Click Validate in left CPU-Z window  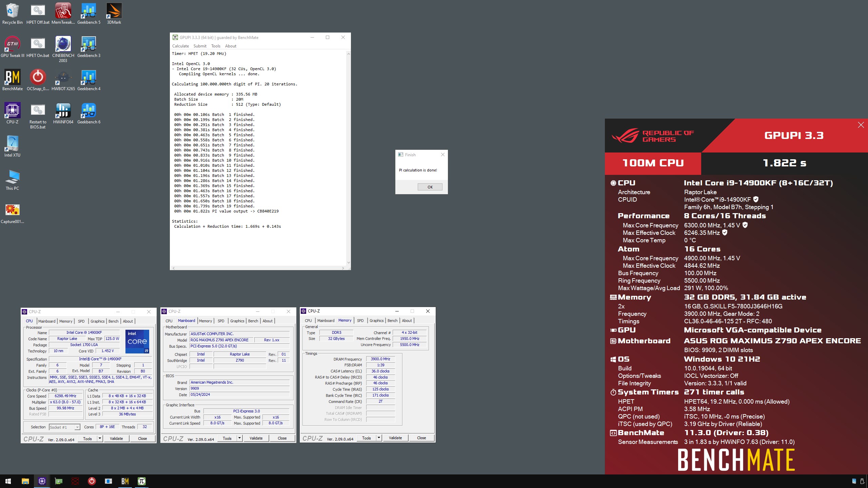(116, 439)
